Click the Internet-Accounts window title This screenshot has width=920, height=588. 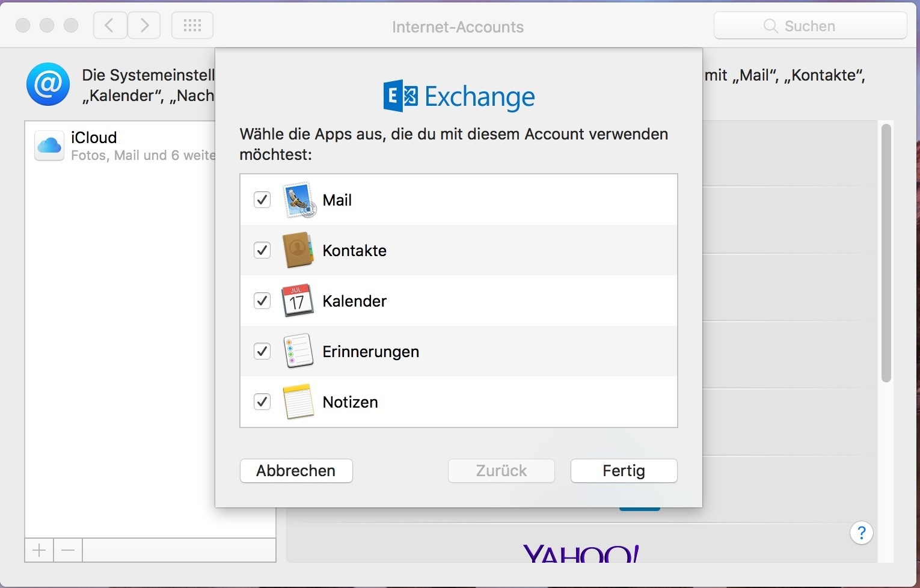click(x=458, y=27)
